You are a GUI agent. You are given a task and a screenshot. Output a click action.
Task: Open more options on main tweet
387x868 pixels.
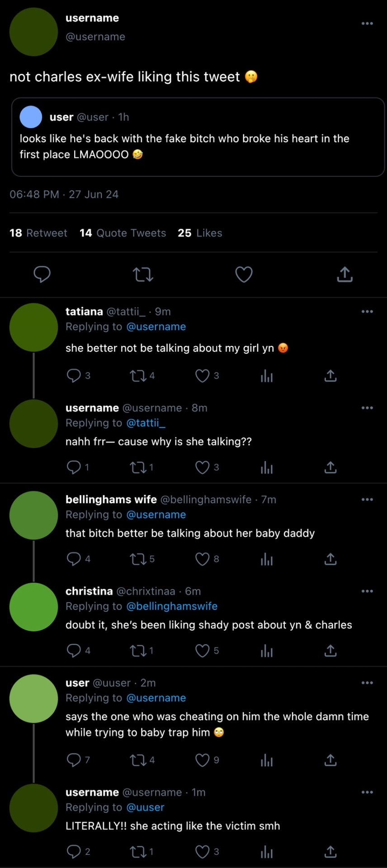[367, 24]
